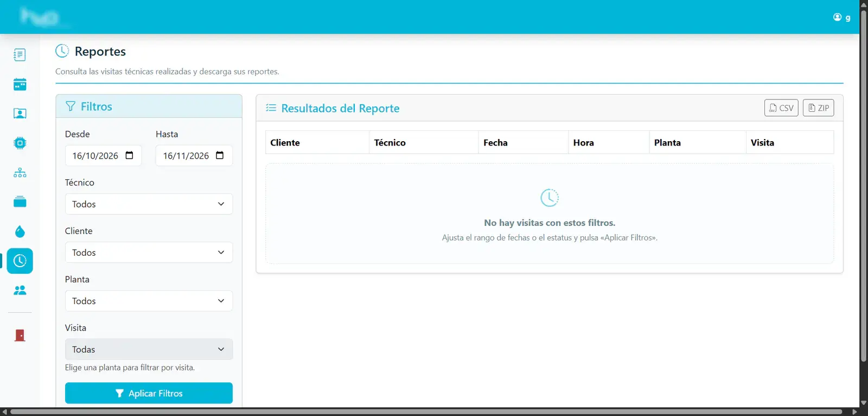Open the stacked cards sidebar icon

(x=20, y=202)
